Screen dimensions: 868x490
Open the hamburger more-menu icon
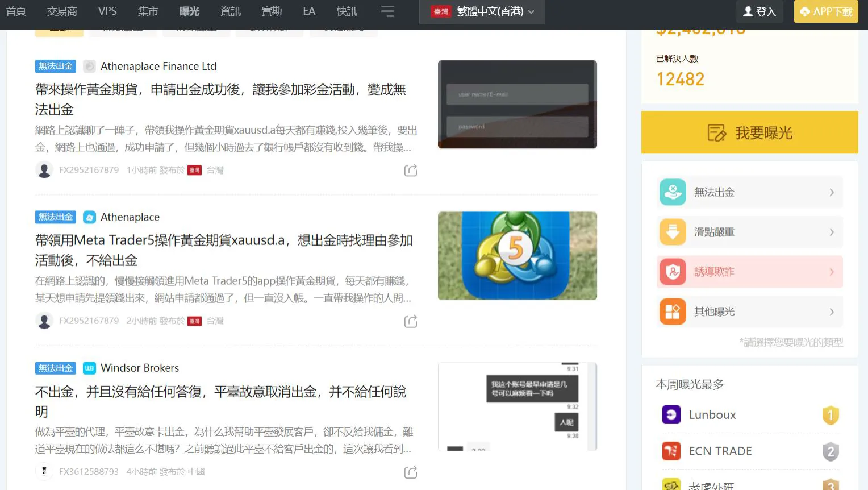pos(387,11)
